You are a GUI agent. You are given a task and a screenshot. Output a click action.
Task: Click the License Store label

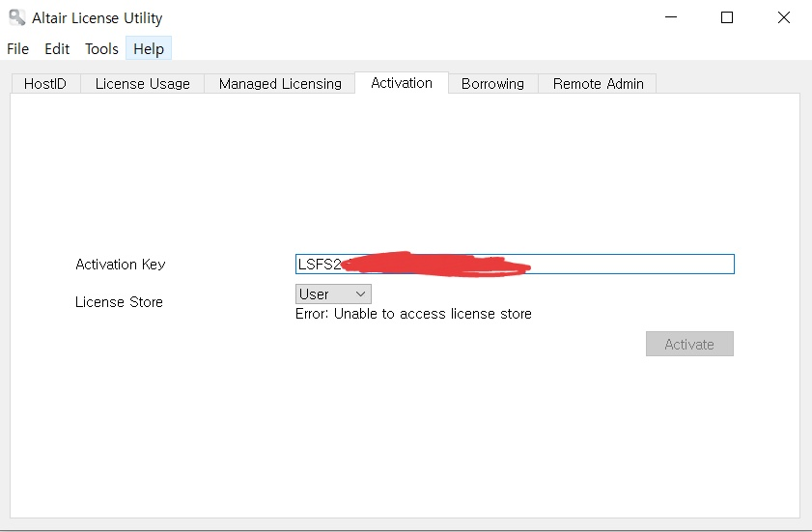point(119,302)
